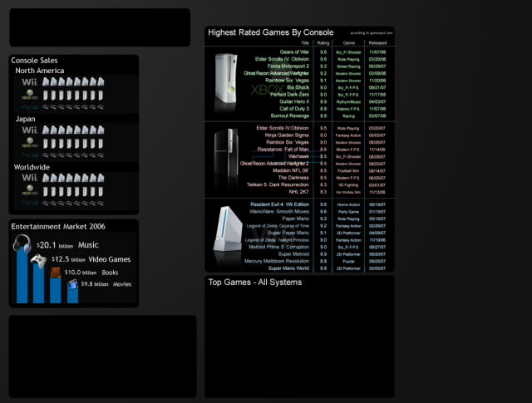The image size is (532, 403).
Task: Click the "Tekken 5: Dark Resurrection" title
Action: (x=278, y=184)
